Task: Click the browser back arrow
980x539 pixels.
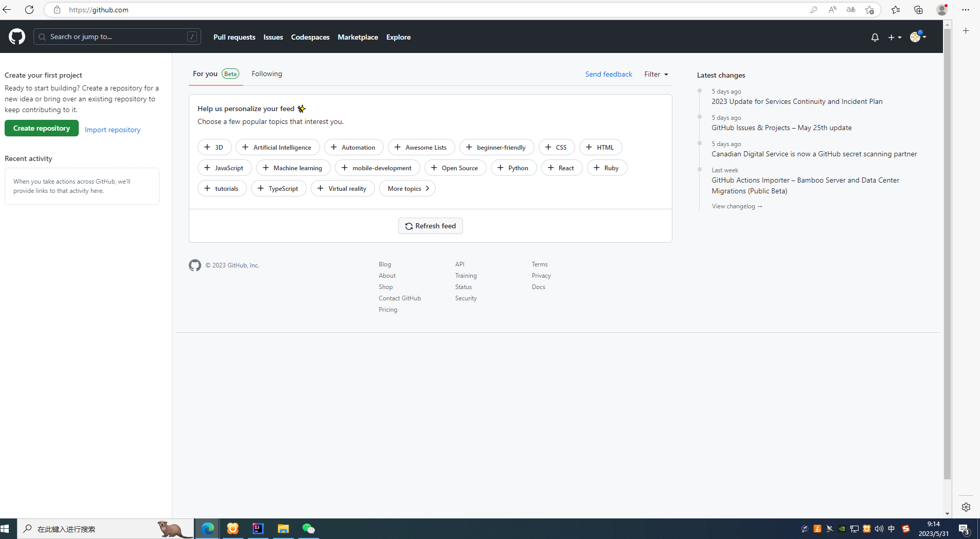Action: click(7, 10)
